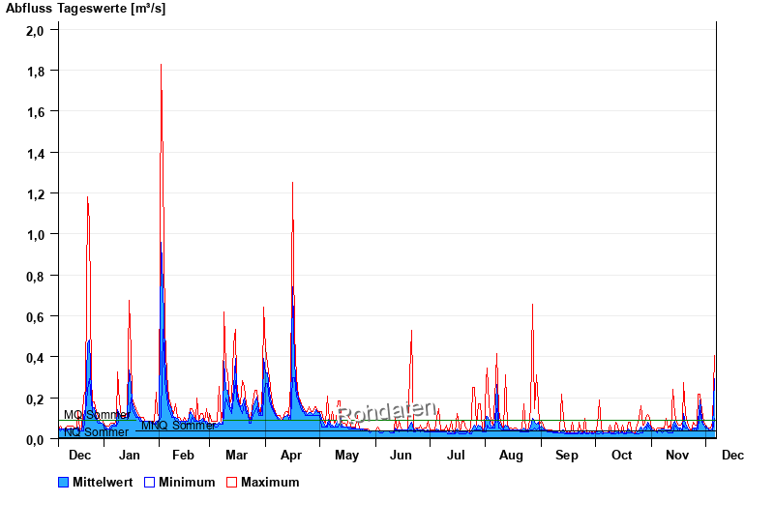This screenshot has height=532, width=774.
Task: Click the white Minimum legend swatch
Action: tap(150, 483)
